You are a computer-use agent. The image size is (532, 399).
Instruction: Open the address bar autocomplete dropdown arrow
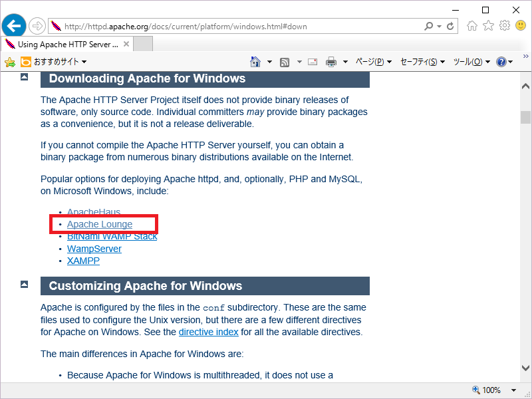439,26
